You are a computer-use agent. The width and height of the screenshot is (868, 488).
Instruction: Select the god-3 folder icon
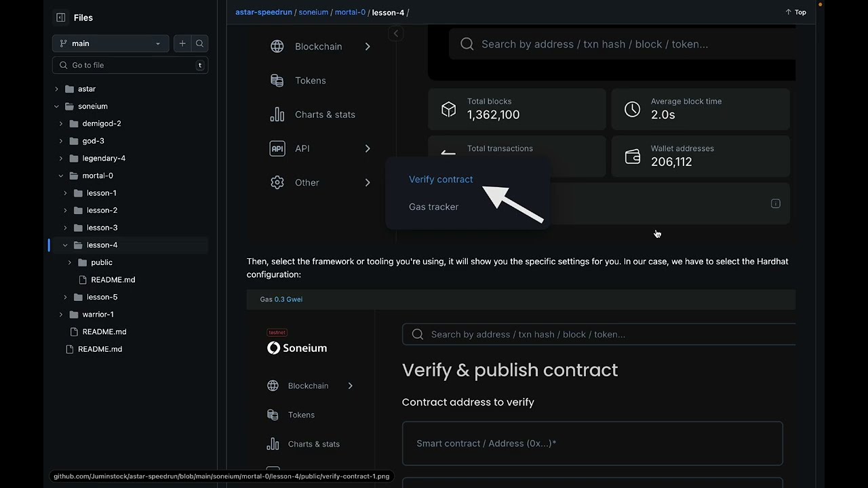point(74,141)
